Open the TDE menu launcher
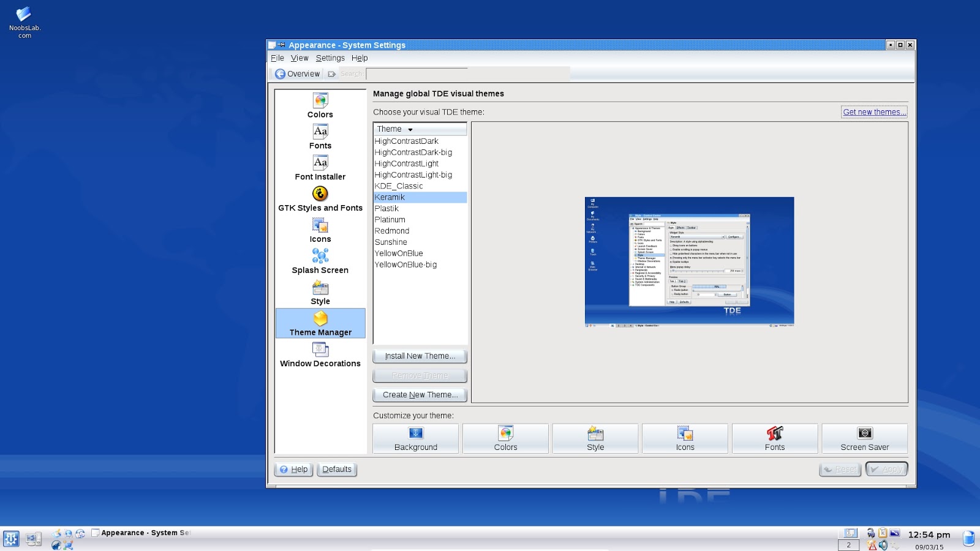 [x=10, y=538]
